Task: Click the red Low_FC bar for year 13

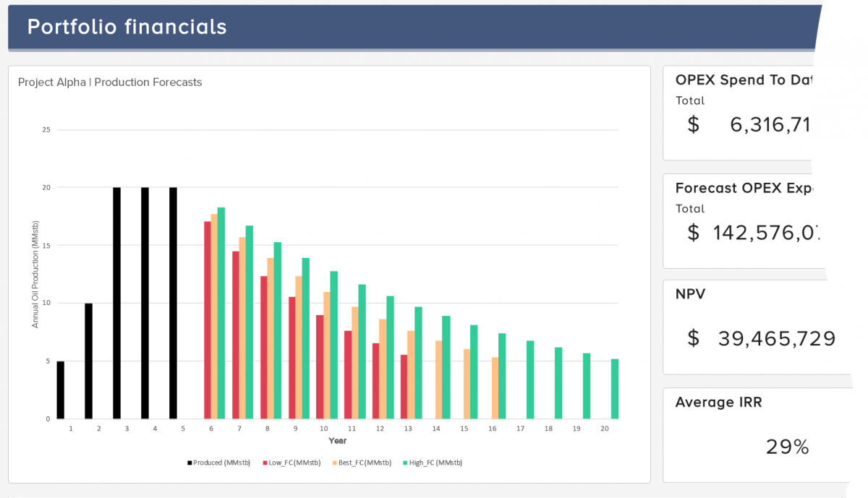Action: pos(404,387)
